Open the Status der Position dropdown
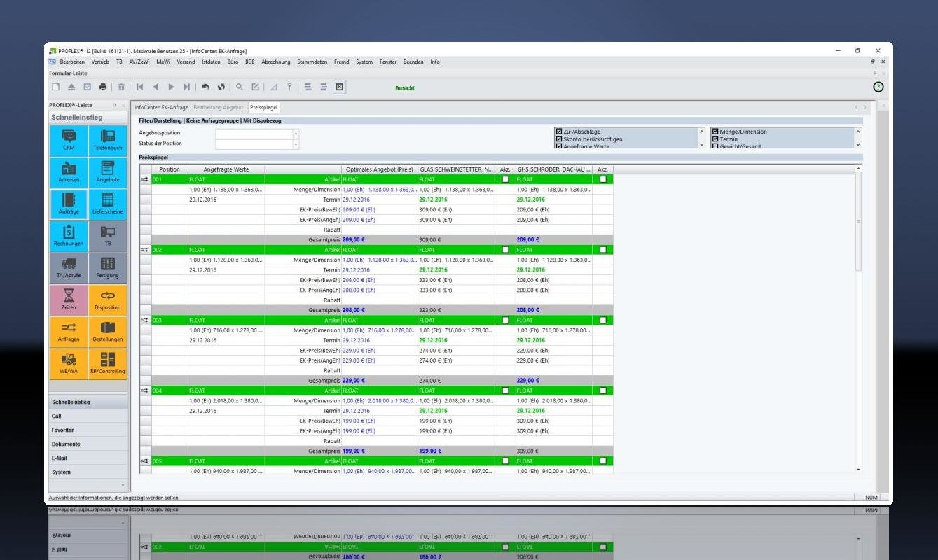The image size is (938, 560). coord(296,144)
